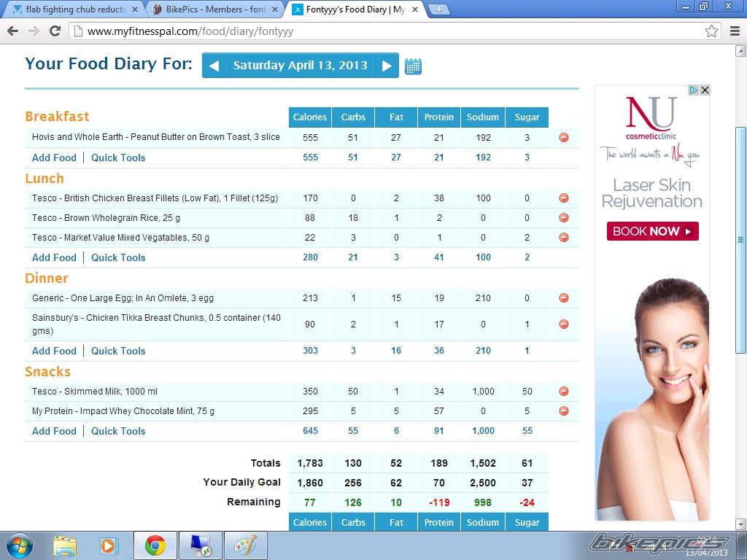Delete the Chicken Breast Fillets entry
Viewport: 747px width, 560px height.
tap(564, 198)
